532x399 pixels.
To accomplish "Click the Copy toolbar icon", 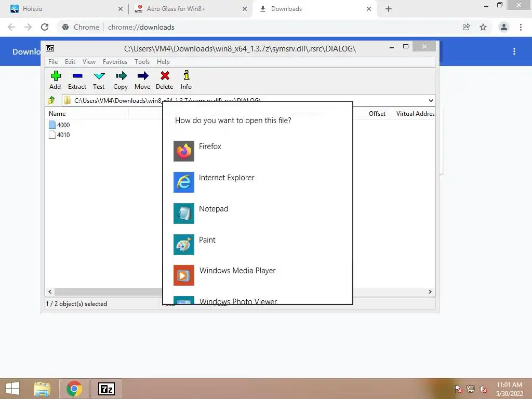I will point(121,80).
